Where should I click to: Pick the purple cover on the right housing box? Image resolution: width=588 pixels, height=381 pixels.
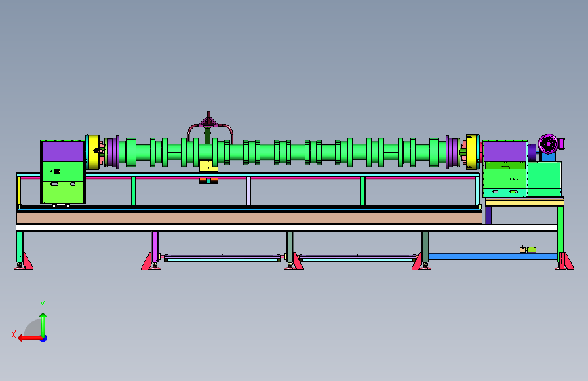coord(505,151)
